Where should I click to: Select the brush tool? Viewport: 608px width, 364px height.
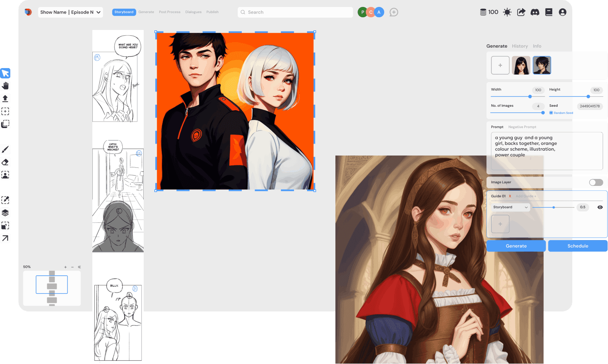5,149
